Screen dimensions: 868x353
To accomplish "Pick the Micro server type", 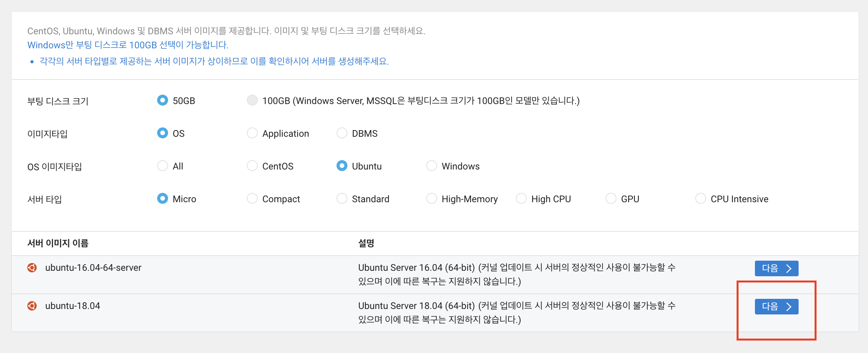I will click(x=163, y=199).
